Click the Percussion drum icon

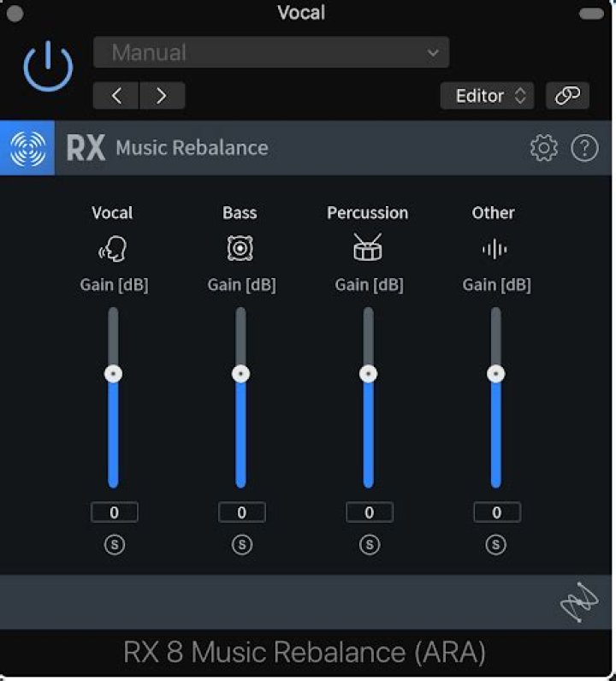368,248
